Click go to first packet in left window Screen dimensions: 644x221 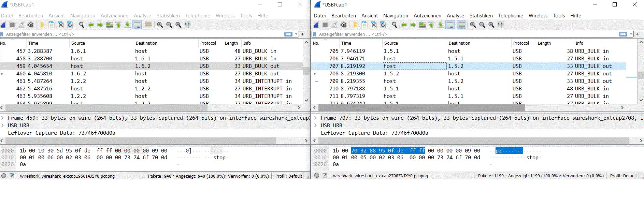tap(118, 25)
